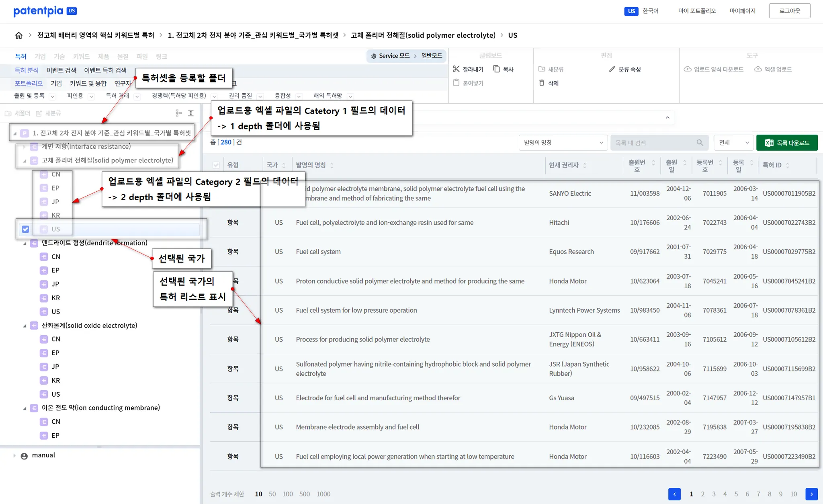Click the 로그아웃 button
Image resolution: width=823 pixels, height=504 pixels.
pyautogui.click(x=789, y=11)
